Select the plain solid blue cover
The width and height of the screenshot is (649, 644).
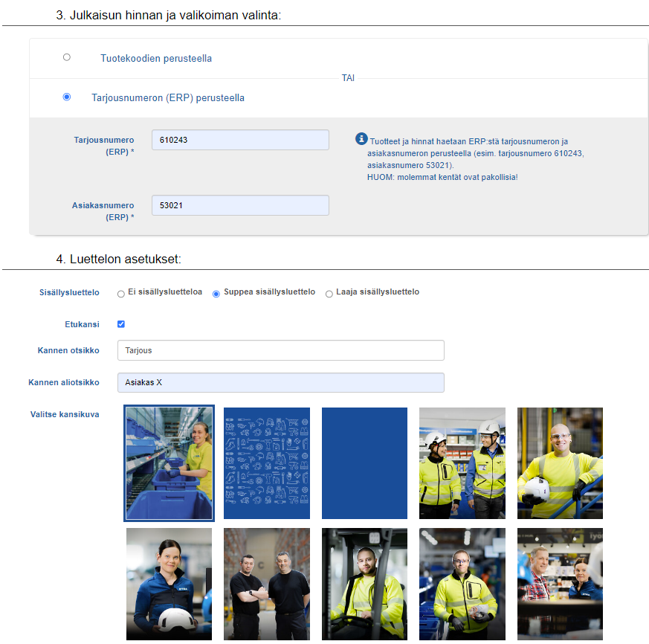click(365, 463)
